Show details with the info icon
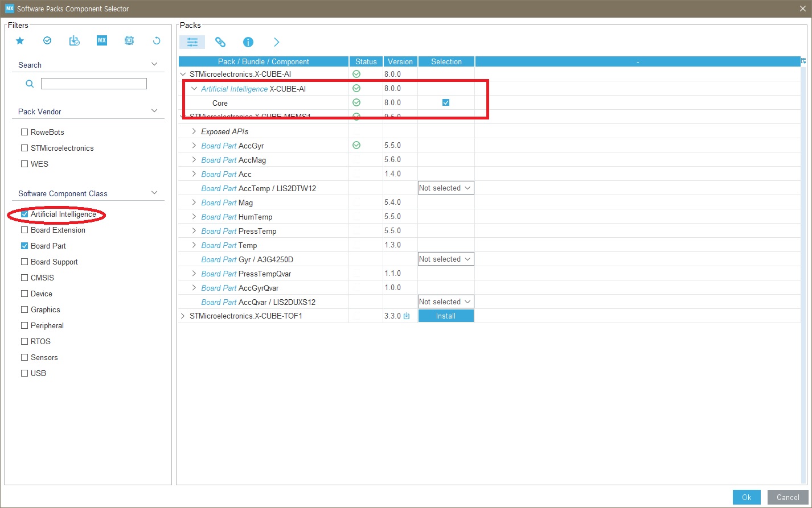Viewport: 812px width, 508px height. pyautogui.click(x=248, y=42)
